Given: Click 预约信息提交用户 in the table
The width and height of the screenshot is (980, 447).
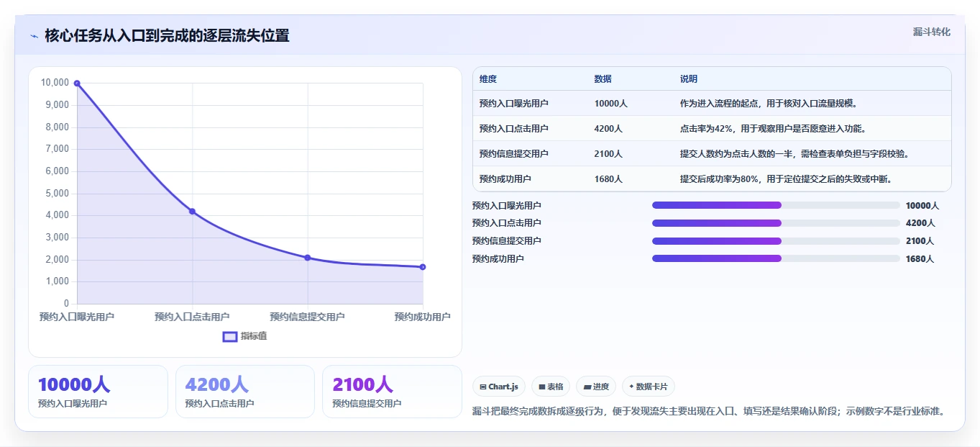Looking at the screenshot, I should coord(514,154).
